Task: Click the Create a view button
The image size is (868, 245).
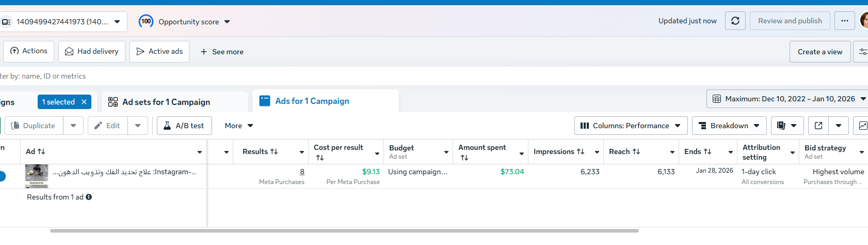Action: pyautogui.click(x=819, y=52)
